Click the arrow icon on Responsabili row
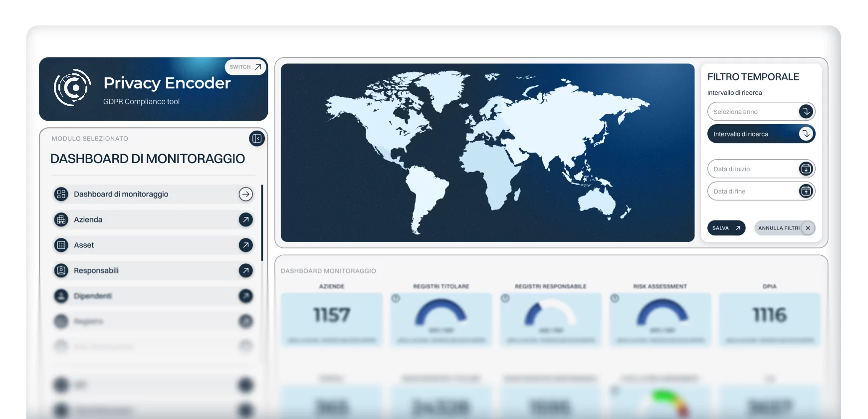Screen dimensions: 868x419 pos(245,270)
